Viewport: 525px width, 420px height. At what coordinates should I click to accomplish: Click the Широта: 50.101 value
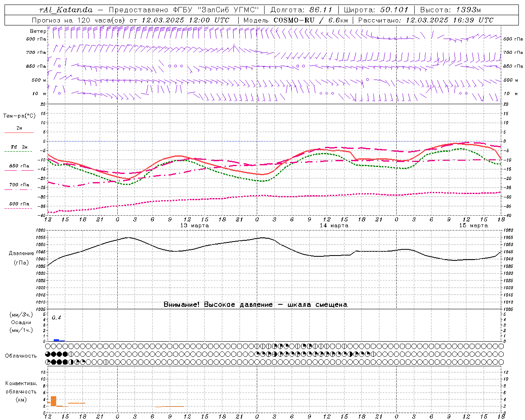(x=376, y=10)
